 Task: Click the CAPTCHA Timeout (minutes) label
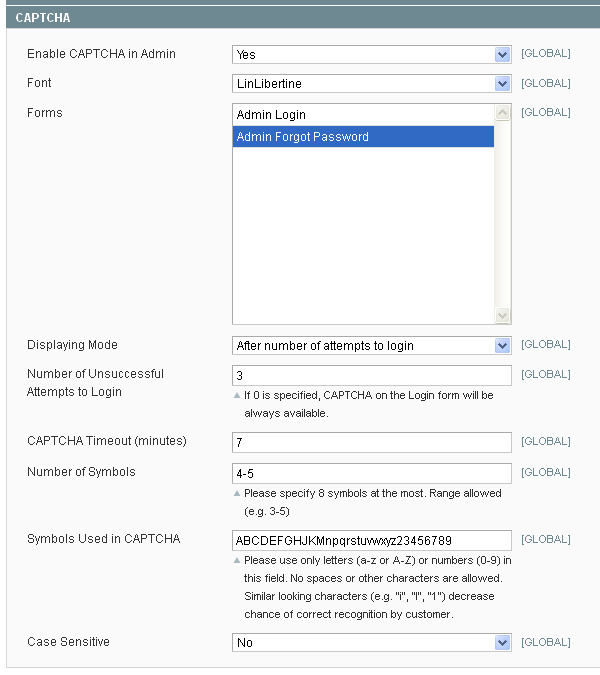point(106,441)
